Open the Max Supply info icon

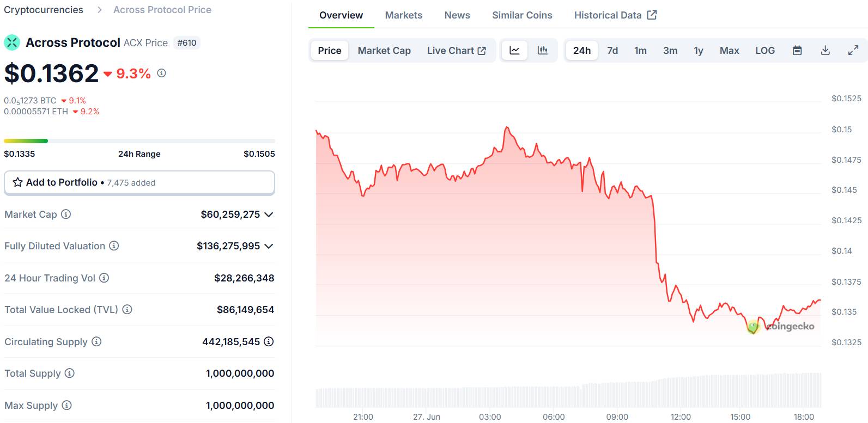66,405
